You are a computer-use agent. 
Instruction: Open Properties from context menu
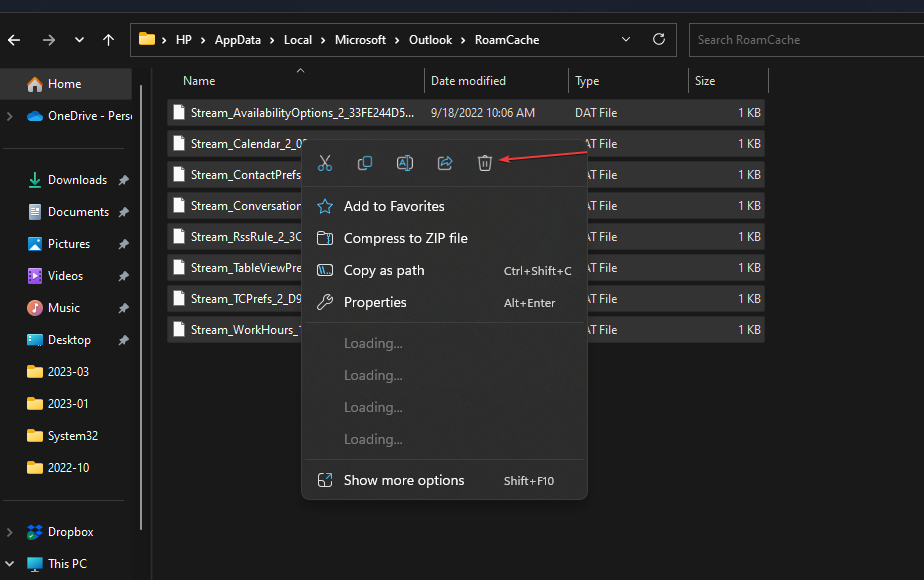coord(375,302)
